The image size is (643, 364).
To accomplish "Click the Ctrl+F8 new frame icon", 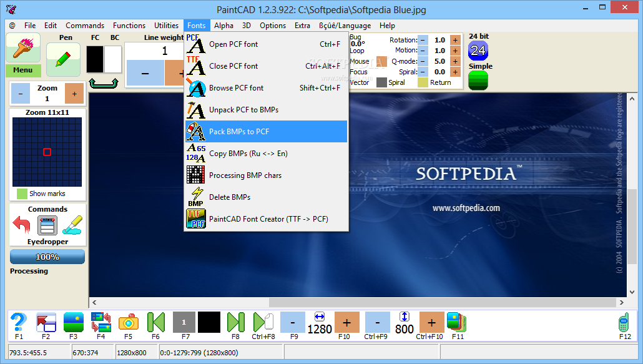I will [x=263, y=322].
